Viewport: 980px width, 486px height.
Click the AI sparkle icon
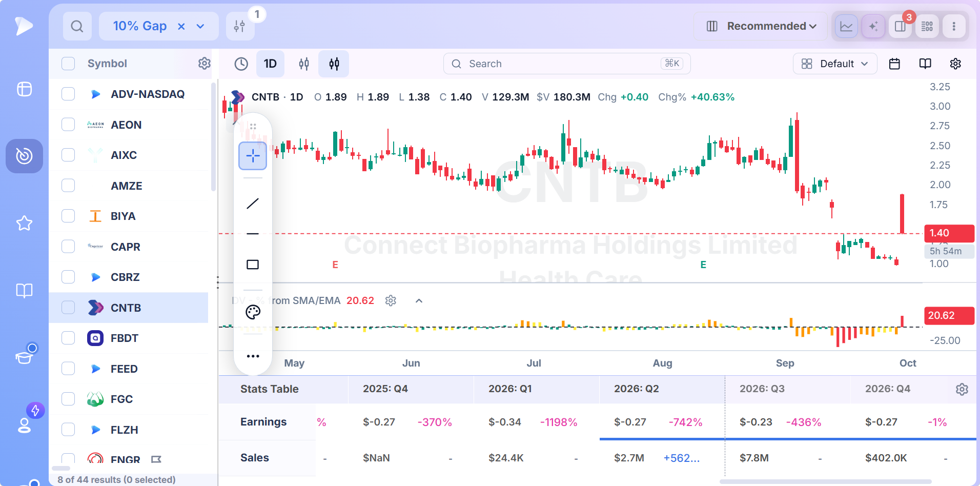873,26
